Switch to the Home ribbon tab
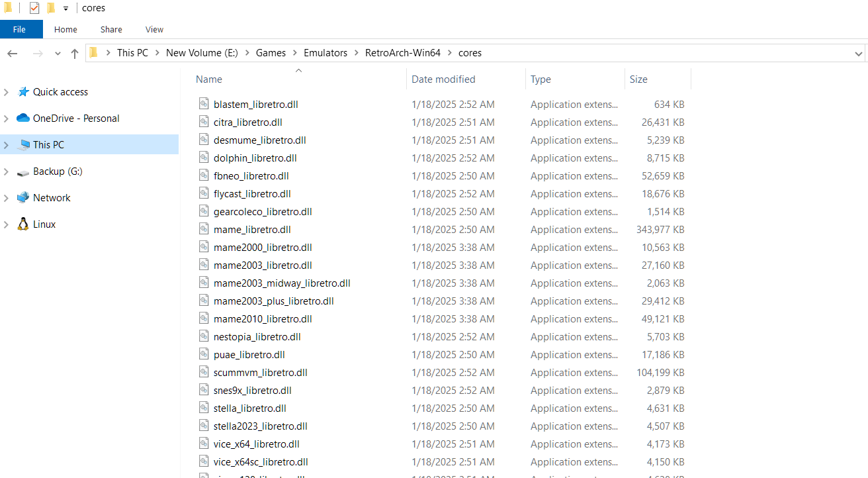The width and height of the screenshot is (868, 478). 65,29
